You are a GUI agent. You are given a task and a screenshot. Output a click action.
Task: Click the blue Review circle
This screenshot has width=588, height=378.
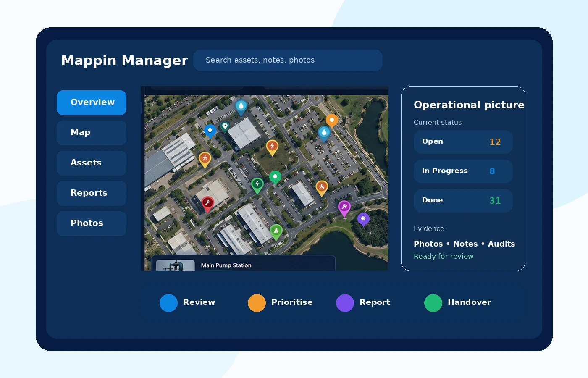[x=168, y=303]
